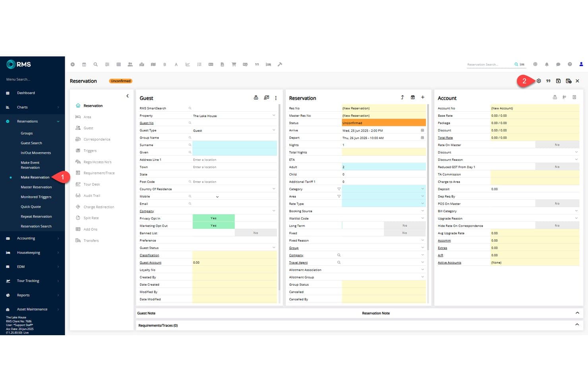Click the Travel Agent link
The height and width of the screenshot is (392, 588).
[x=298, y=263]
